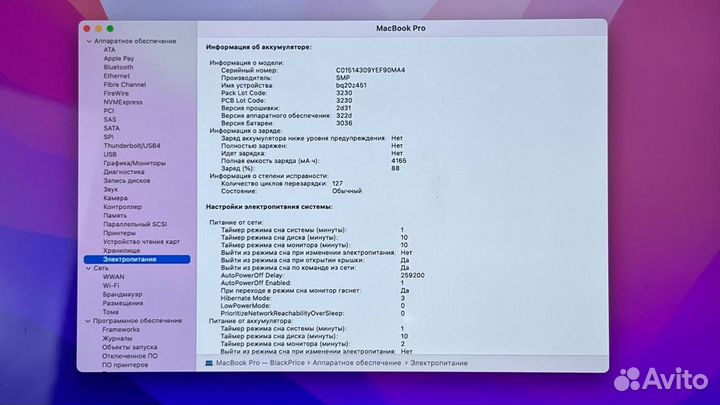Screen dimensions: 720x405
Task: Open the NVMExpress entry
Action: click(x=123, y=102)
